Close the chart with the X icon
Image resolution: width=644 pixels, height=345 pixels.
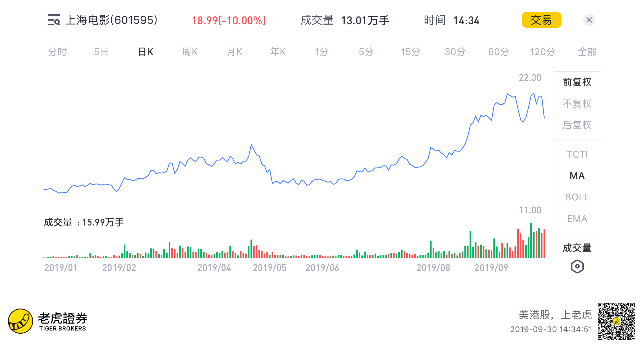pyautogui.click(x=589, y=20)
